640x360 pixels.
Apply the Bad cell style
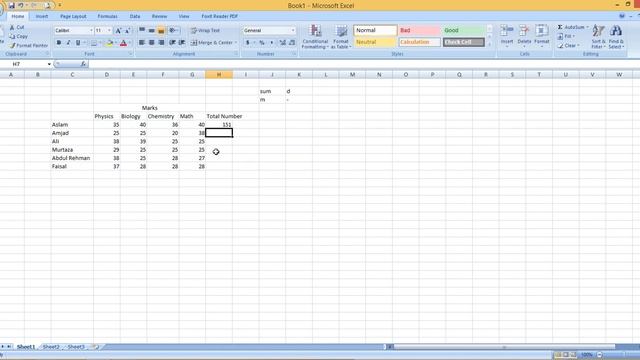[419, 30]
